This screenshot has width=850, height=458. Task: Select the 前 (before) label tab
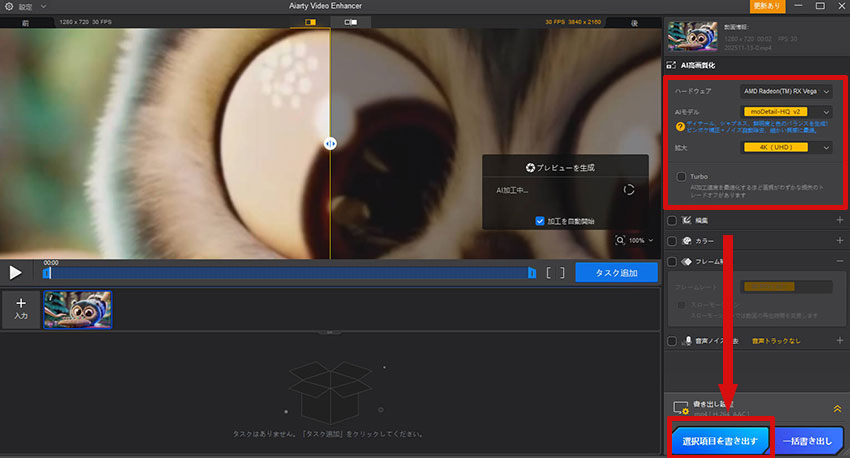click(x=25, y=23)
